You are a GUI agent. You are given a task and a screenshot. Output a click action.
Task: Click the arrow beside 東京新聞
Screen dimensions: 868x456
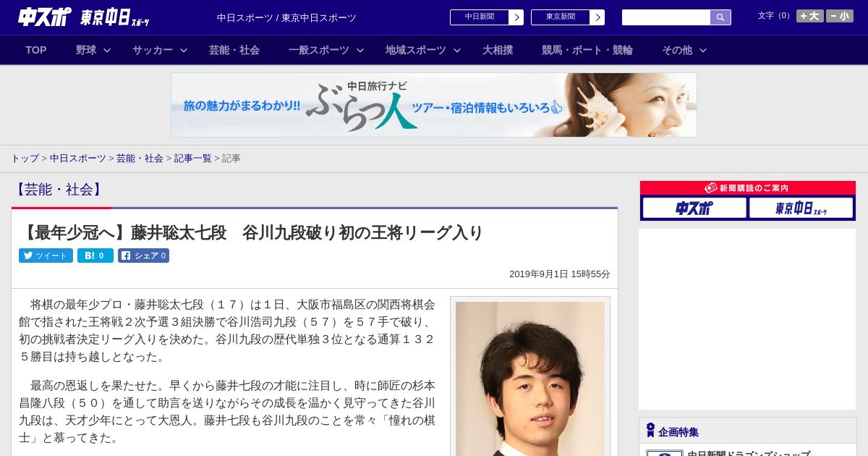click(x=597, y=17)
